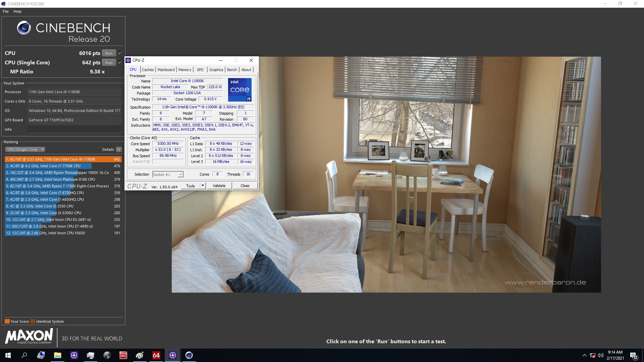This screenshot has width=644, height=362.
Task: Switch to active CPU-Z taskbar button beside Cinebench
Action: [x=173, y=355]
